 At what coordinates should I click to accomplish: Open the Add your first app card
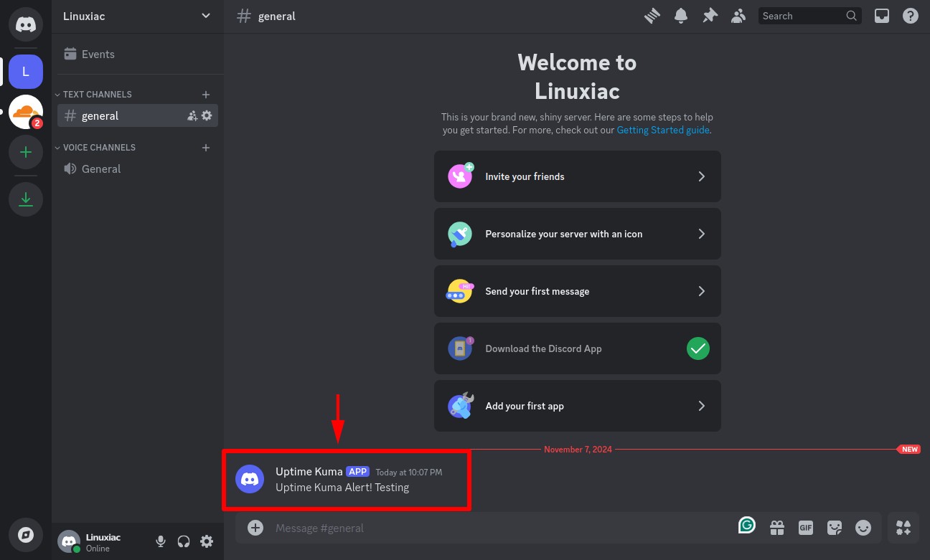pos(578,406)
